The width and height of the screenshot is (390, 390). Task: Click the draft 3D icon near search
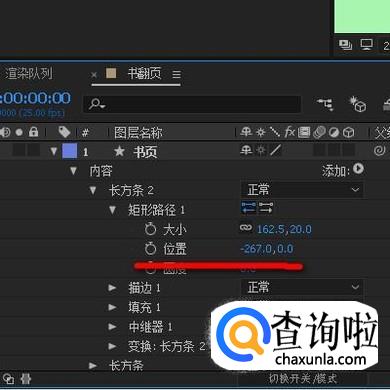click(x=357, y=104)
